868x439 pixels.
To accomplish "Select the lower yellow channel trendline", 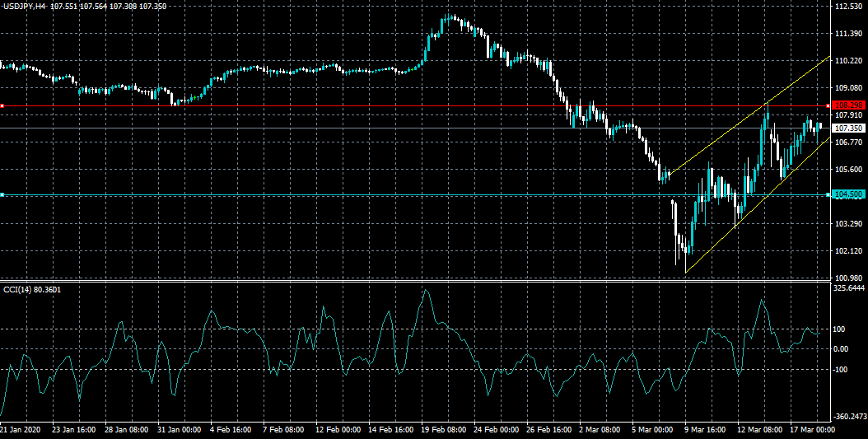I will [x=758, y=204].
